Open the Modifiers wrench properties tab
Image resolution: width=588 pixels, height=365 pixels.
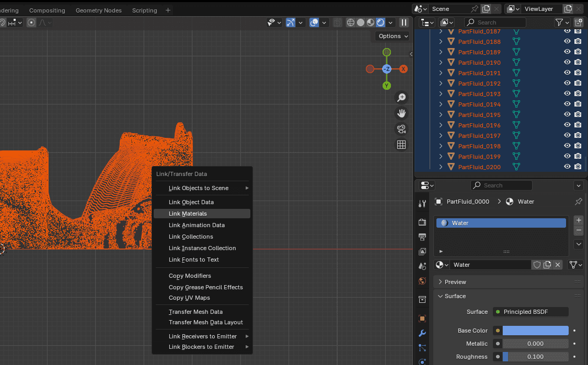point(422,333)
